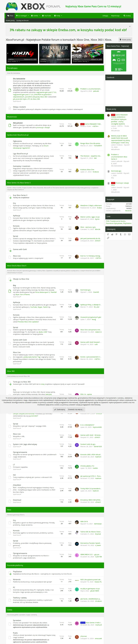The width and height of the screenshot is (138, 644).
Task: Copy the page link via chain icon
Action: 108,238
